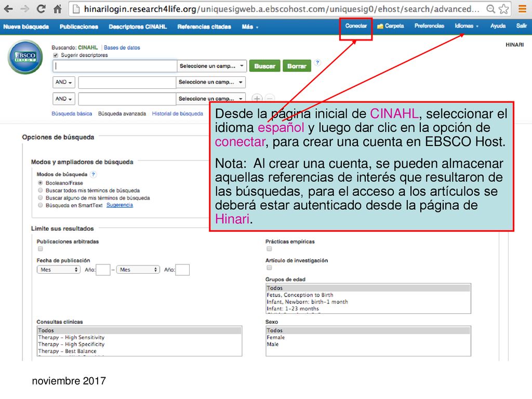Toggle Sugerir descriptores checkbox
The width and height of the screenshot is (532, 399).
pos(55,55)
